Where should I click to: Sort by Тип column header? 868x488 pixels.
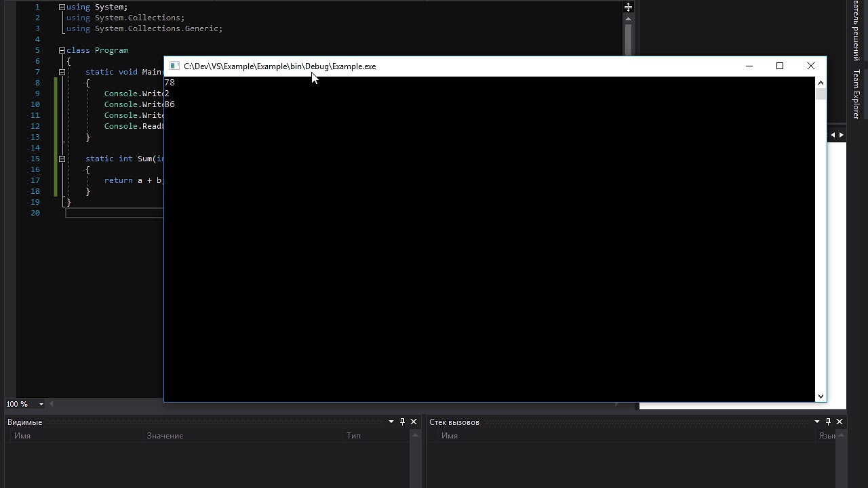(353, 435)
